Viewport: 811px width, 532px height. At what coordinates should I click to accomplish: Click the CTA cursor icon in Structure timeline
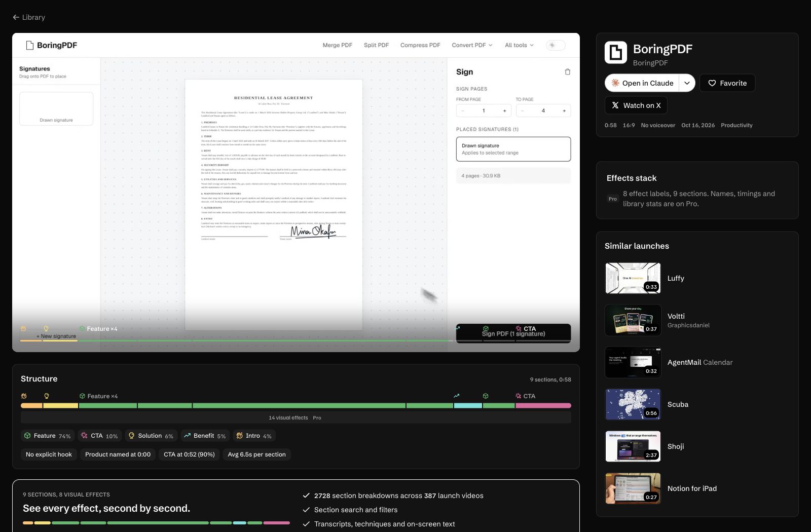tap(519, 396)
